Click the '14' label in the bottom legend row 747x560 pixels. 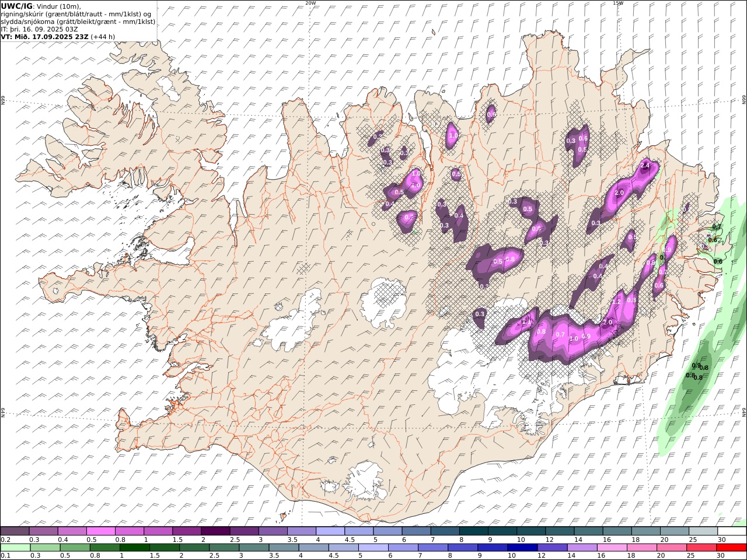571,556
